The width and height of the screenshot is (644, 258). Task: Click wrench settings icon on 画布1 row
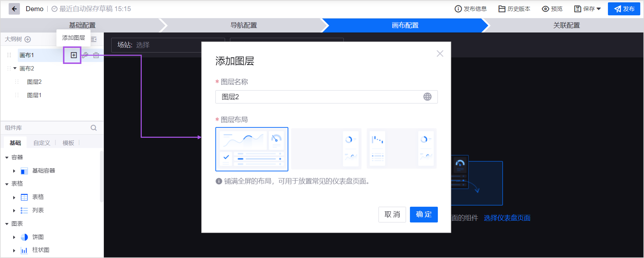(85, 55)
